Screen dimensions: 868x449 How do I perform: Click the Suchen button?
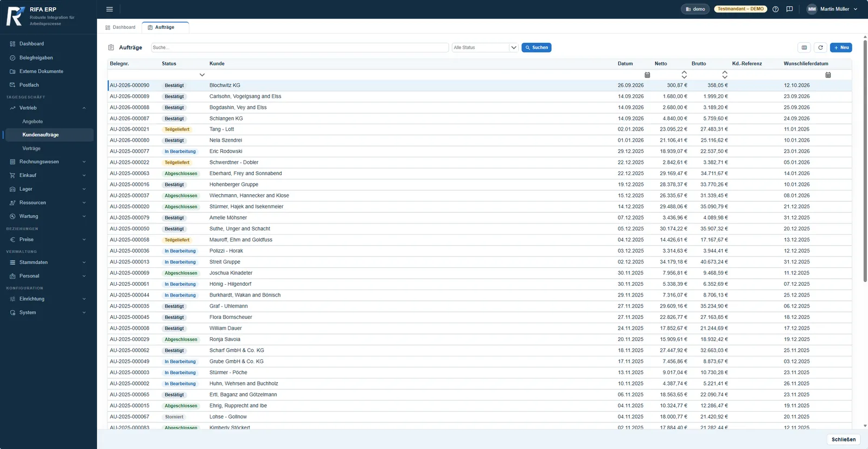click(x=537, y=48)
